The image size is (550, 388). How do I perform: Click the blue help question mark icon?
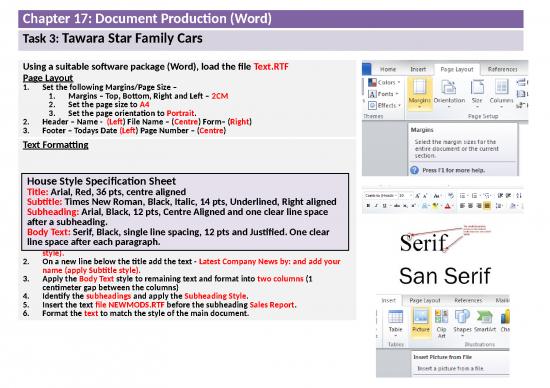414,170
